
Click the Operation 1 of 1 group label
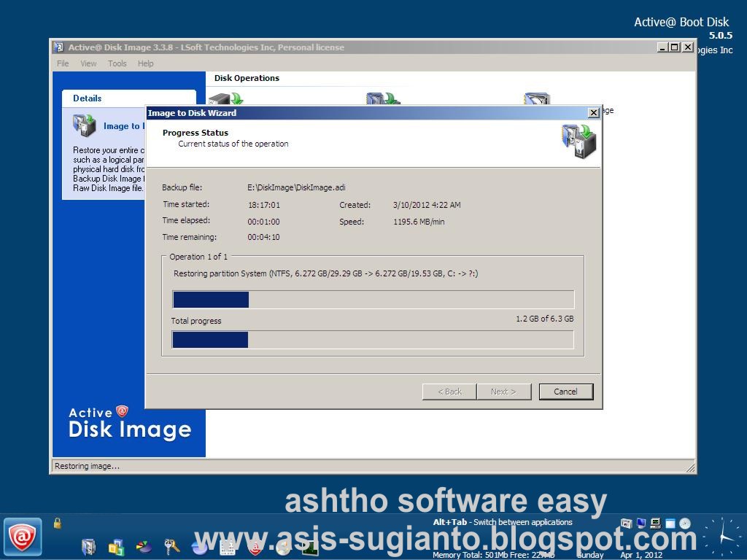[198, 257]
